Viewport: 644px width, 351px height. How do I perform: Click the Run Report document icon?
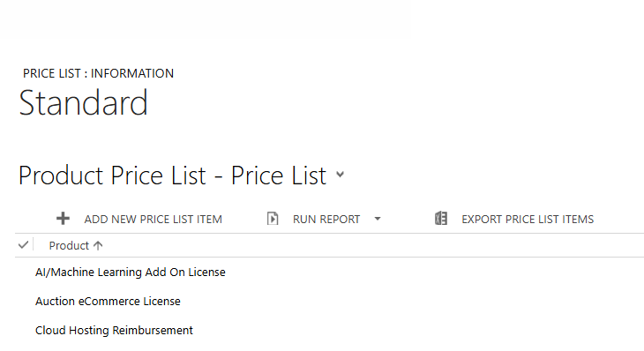click(273, 219)
